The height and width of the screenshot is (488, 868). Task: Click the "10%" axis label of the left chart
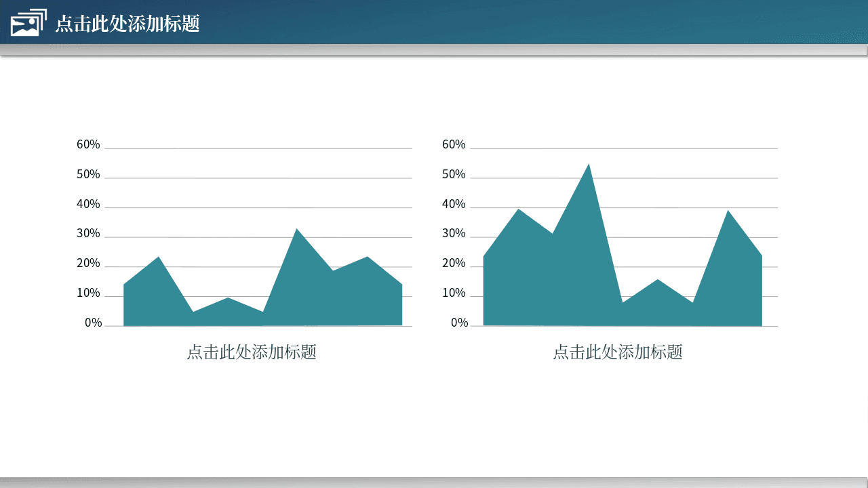tap(88, 293)
